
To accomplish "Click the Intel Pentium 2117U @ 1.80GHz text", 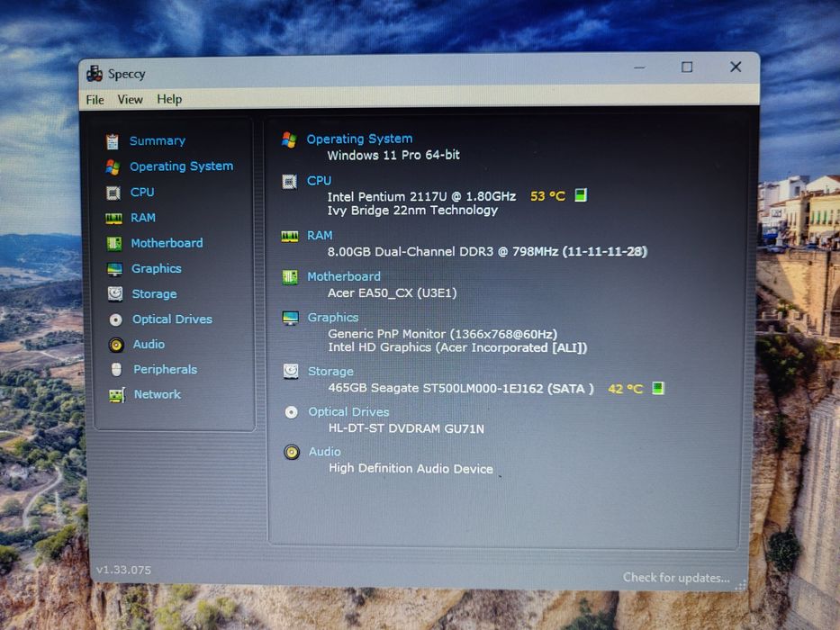I will click(421, 196).
